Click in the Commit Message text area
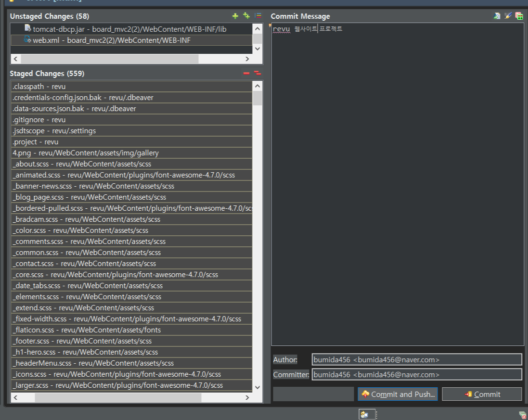 point(398,184)
